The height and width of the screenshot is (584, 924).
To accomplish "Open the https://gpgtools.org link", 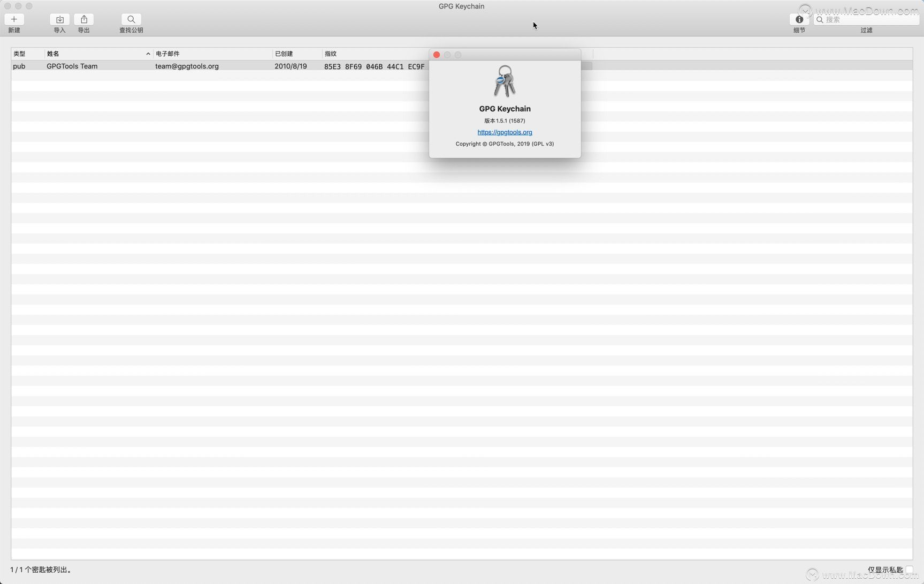I will tap(505, 132).
